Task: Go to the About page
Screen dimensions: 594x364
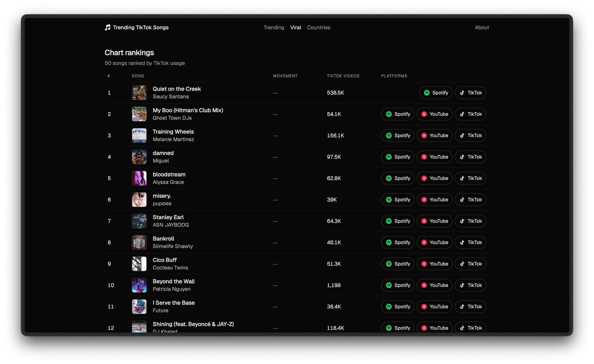Action: point(482,27)
